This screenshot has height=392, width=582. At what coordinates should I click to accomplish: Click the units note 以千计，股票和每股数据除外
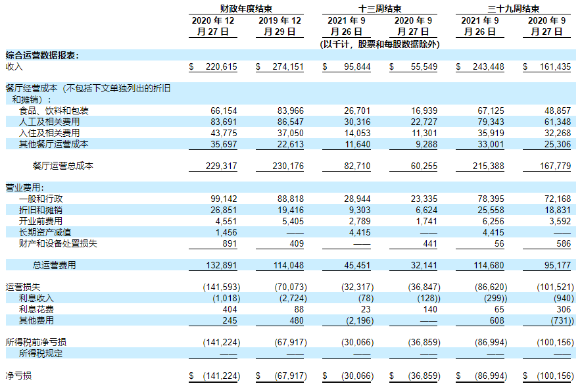(379, 44)
